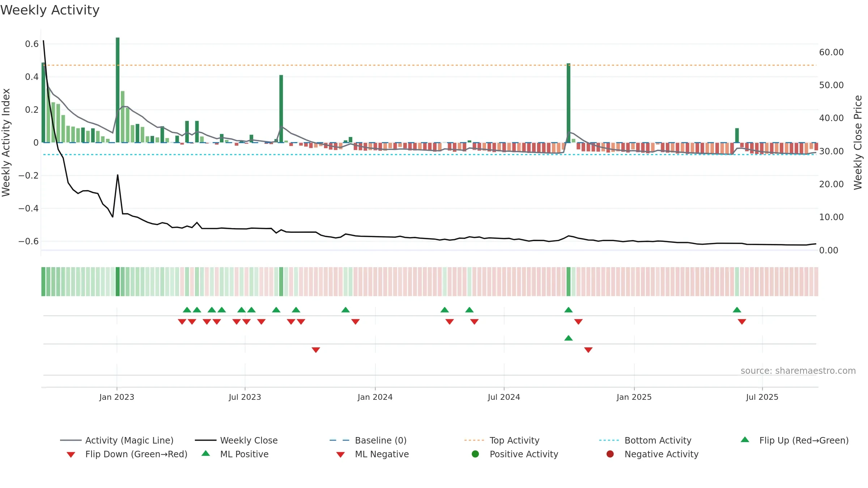
Task: Click the Negative Activity red circle icon
Action: click(x=610, y=454)
